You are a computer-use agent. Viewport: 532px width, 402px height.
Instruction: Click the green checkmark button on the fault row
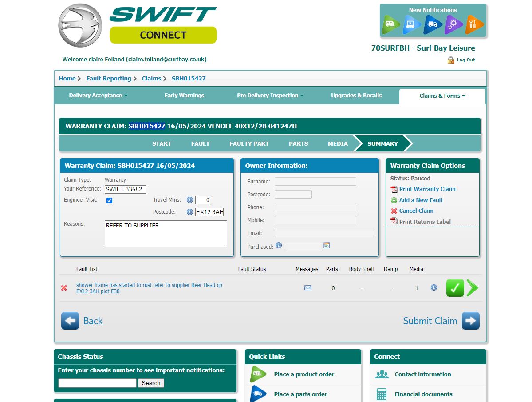pyautogui.click(x=455, y=288)
